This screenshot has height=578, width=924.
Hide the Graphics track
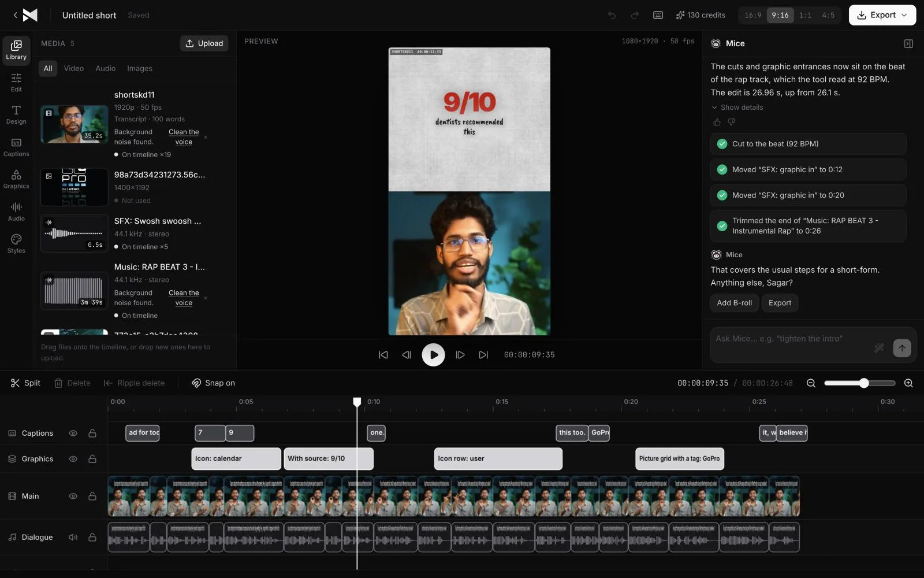[x=73, y=459]
